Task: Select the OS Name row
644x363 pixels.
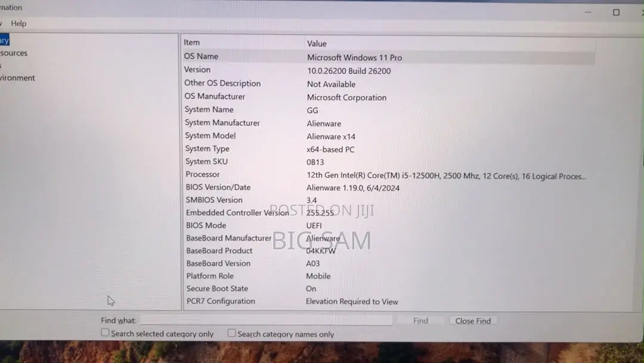Action: pos(389,57)
